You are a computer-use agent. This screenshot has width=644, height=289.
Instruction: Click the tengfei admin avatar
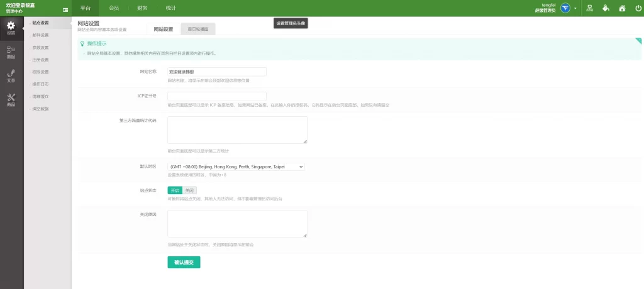pyautogui.click(x=565, y=8)
